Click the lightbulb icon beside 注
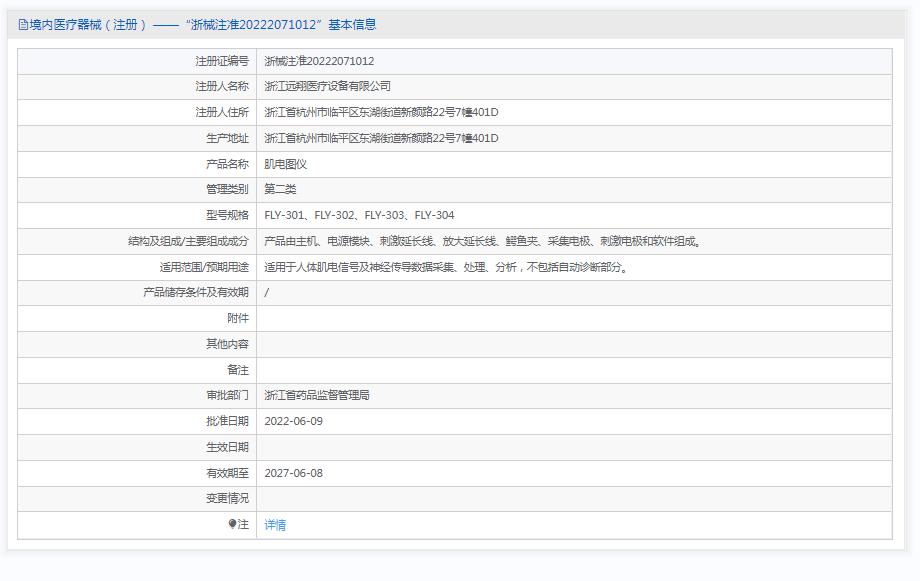The height and width of the screenshot is (581, 920). click(x=232, y=524)
